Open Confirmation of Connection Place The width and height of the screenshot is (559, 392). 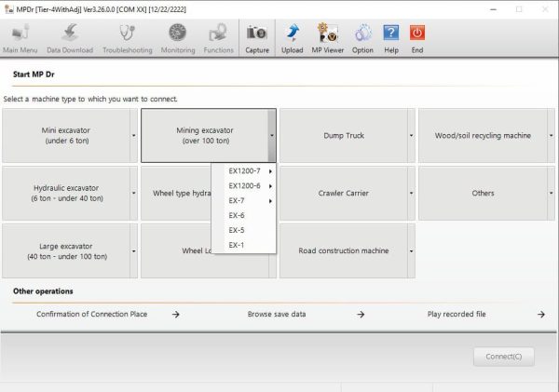point(91,314)
